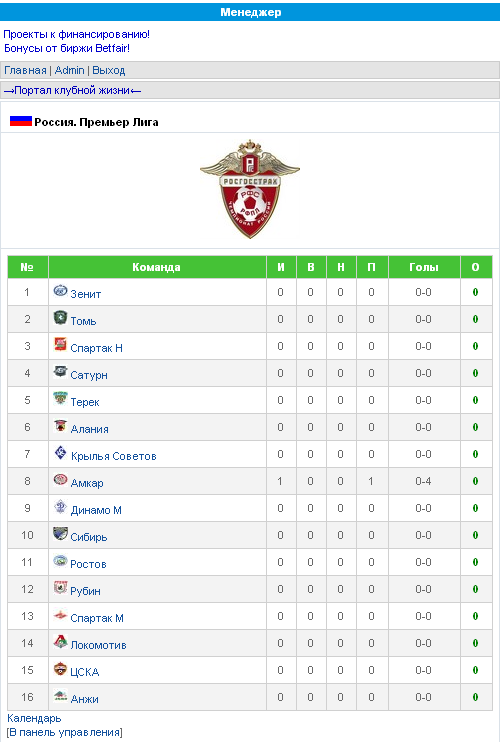This screenshot has width=501, height=742.
Task: Go to В панель управления link
Action: (65, 733)
